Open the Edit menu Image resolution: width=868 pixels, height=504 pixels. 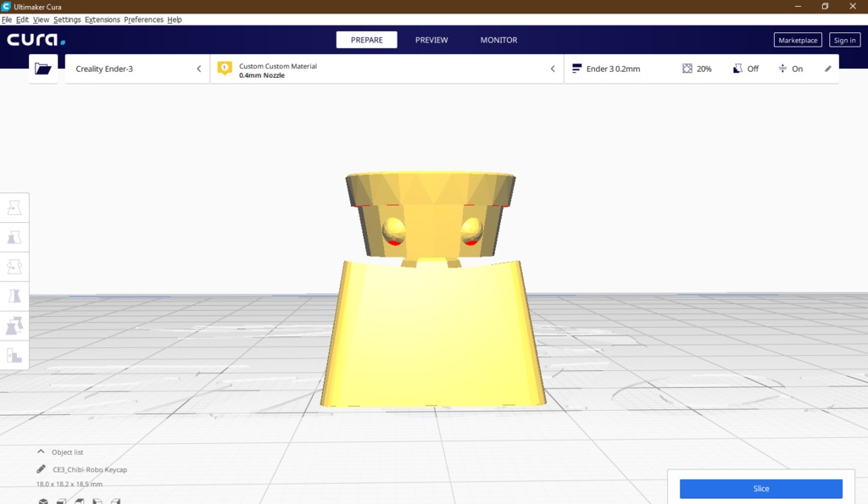(x=22, y=19)
